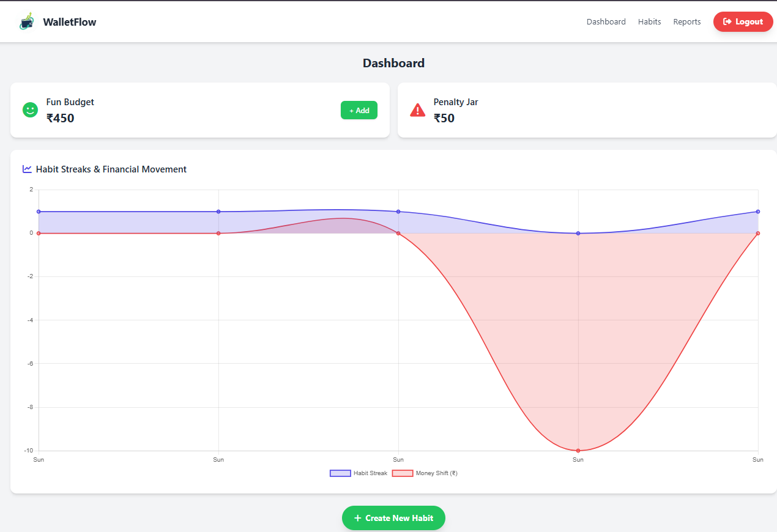Viewport: 777px width, 532px height.
Task: Click the Habit Streaks & Financial Movement title
Action: pyautogui.click(x=111, y=169)
